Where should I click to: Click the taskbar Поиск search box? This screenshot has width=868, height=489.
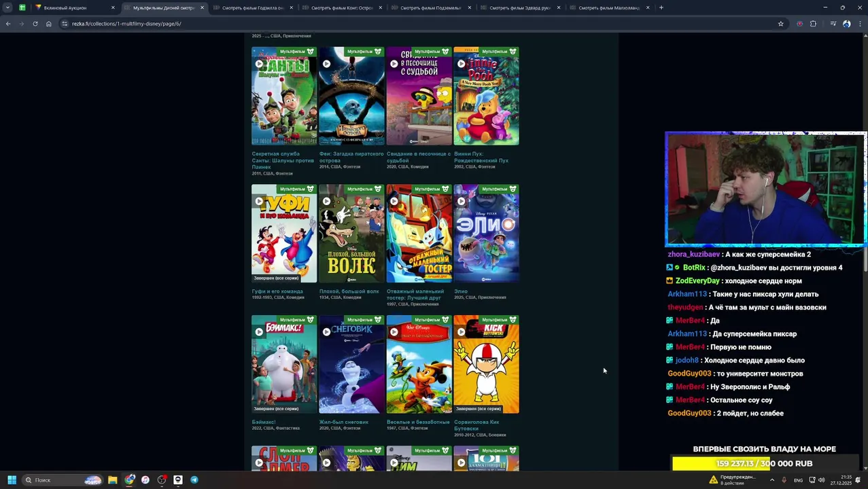(x=63, y=479)
